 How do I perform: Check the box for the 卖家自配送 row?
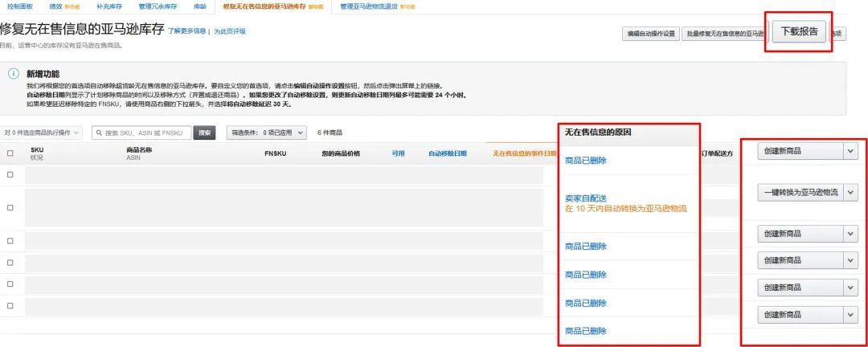(x=10, y=207)
